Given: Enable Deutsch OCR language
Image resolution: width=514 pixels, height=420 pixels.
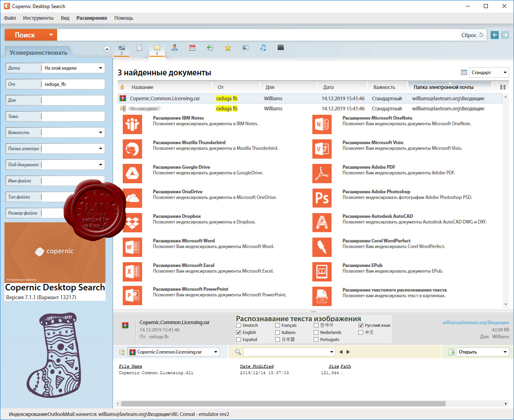Looking at the screenshot, I should point(239,325).
